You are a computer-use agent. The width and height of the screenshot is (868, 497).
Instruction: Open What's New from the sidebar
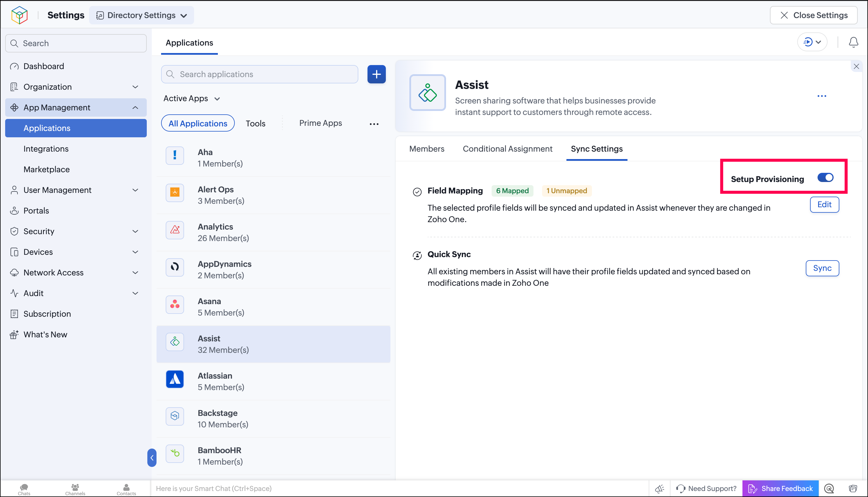[76, 334]
